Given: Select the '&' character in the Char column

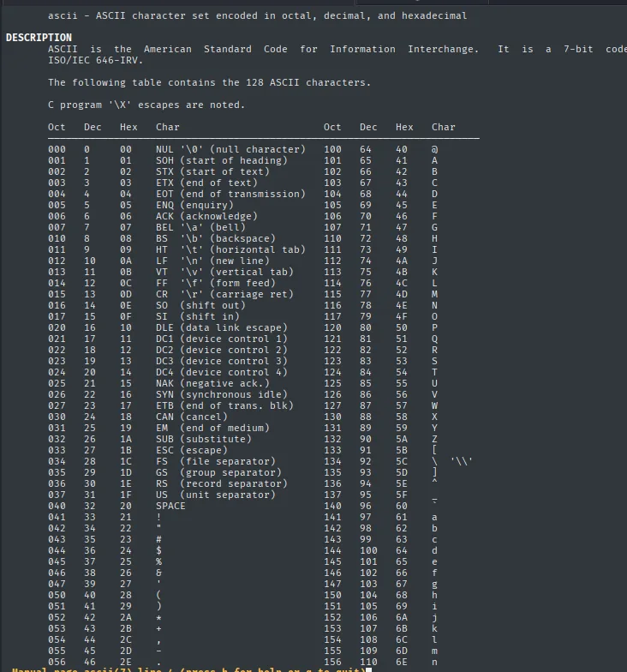Looking at the screenshot, I should [x=159, y=573].
